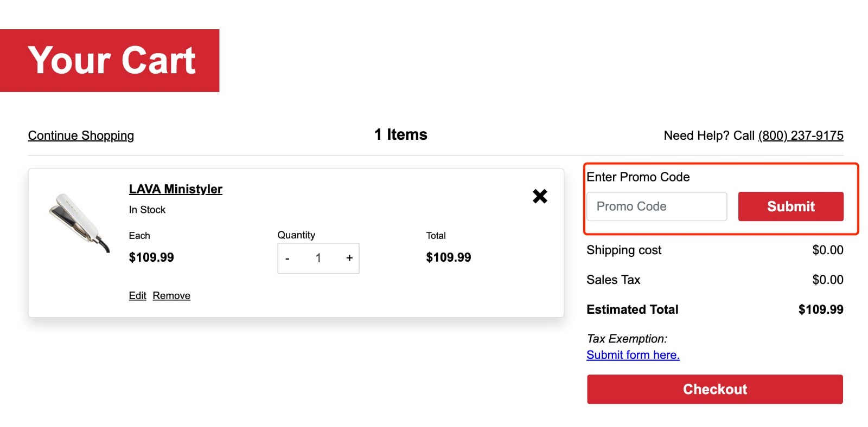Call the (800) 237-9175 help number
This screenshot has height=427, width=868.
[800, 135]
